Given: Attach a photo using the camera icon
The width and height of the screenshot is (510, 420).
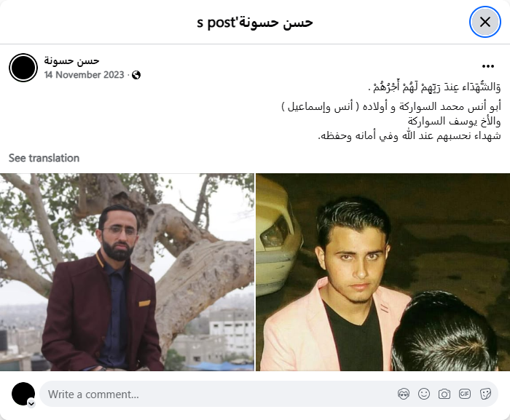Looking at the screenshot, I should tap(444, 394).
